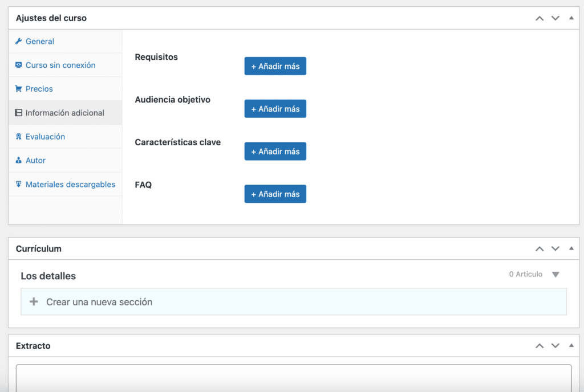Collapse the Extracto section with its triangle
This screenshot has width=584, height=392.
click(x=571, y=345)
